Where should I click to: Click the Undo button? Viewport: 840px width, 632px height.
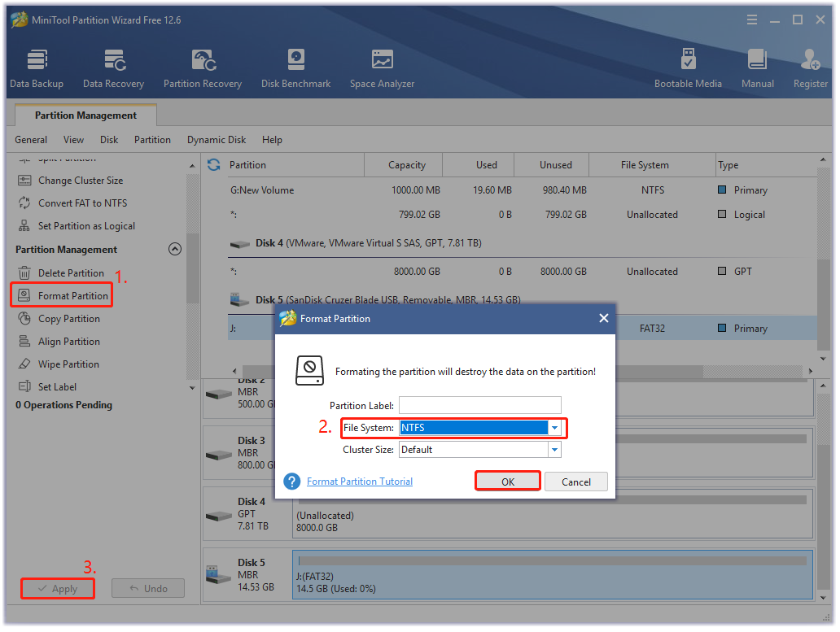click(148, 589)
